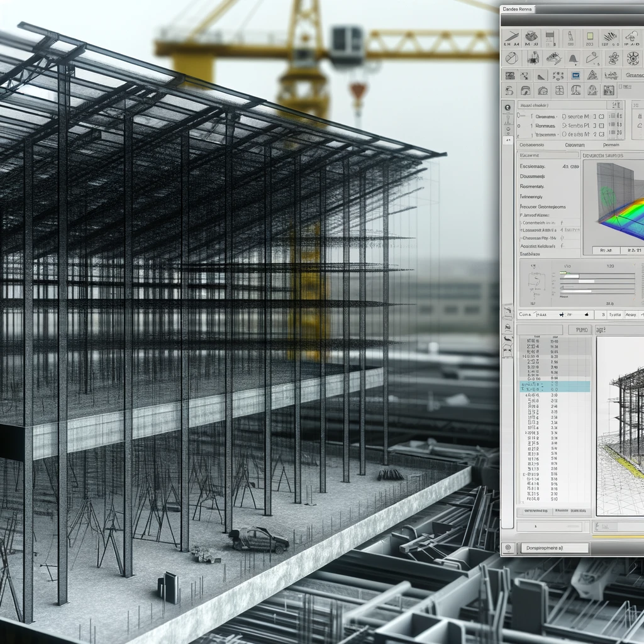Switch to the Ceownam tab

(574, 145)
